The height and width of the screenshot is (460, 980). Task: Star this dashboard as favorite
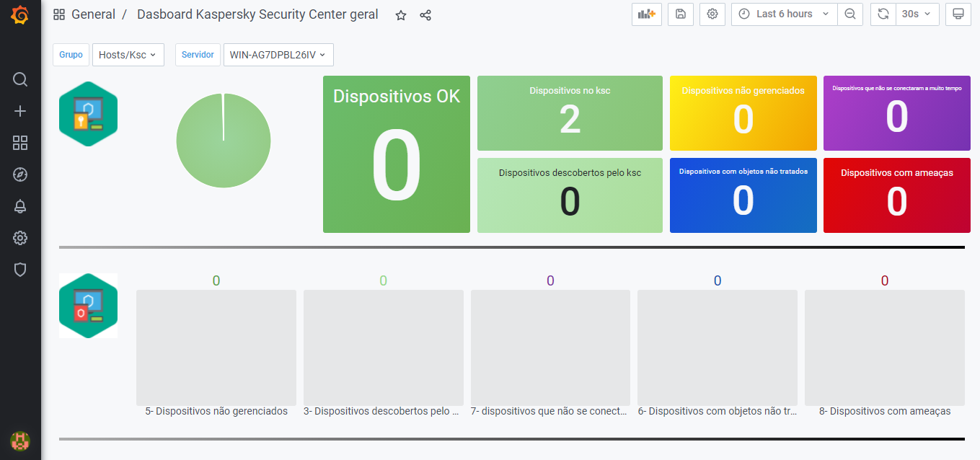401,15
